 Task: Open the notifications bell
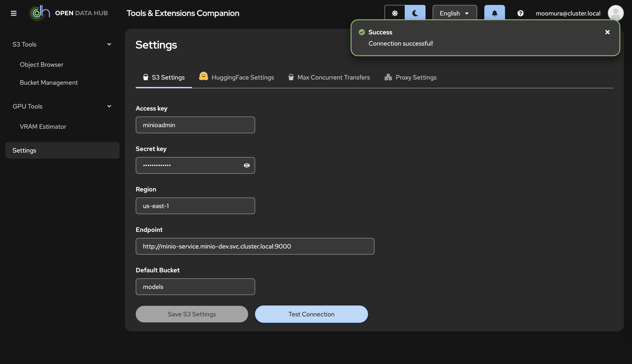tap(494, 13)
